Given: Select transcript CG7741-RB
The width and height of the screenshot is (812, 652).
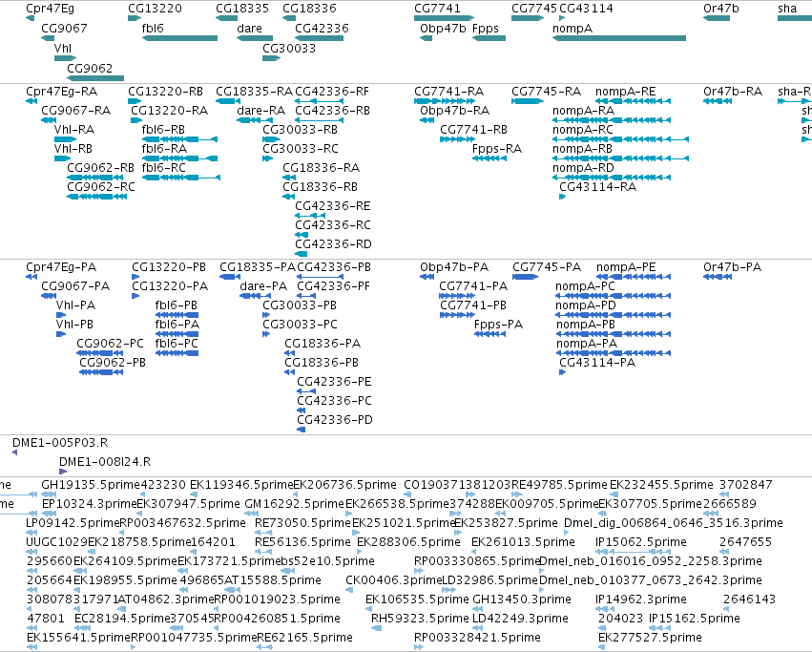Looking at the screenshot, I should [x=473, y=130].
